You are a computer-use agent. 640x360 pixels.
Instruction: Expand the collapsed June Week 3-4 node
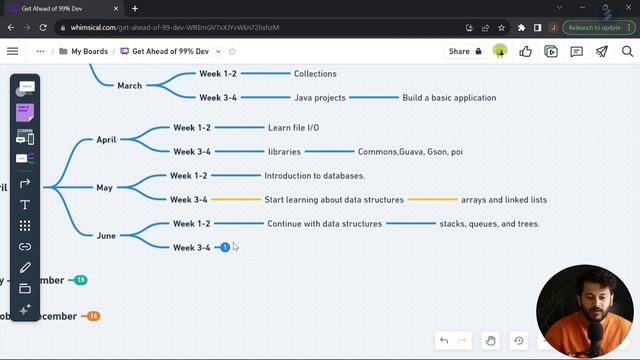[225, 247]
